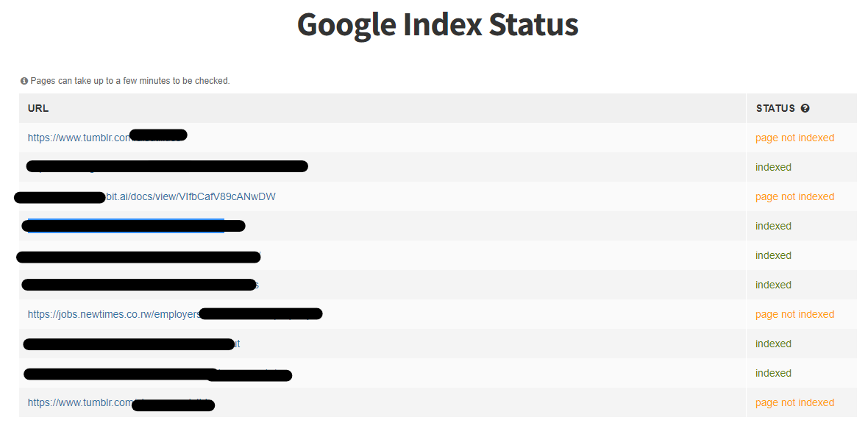Open the tumblr link in the first table row
868x423 pixels.
tap(107, 138)
